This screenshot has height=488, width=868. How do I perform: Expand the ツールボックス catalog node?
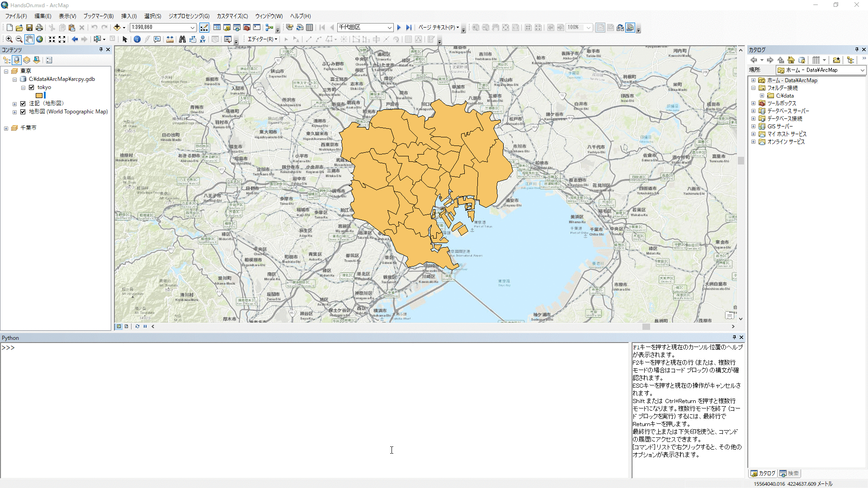pyautogui.click(x=754, y=103)
